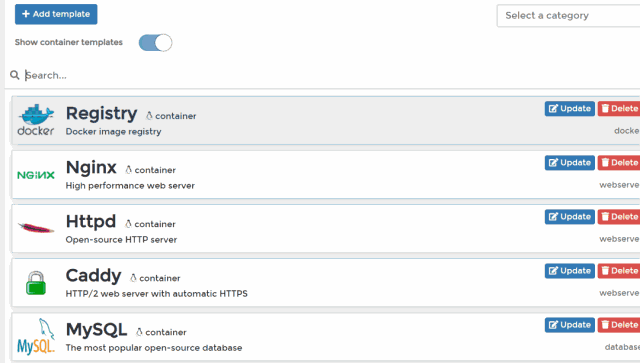Click the green padlock Caddy icon
Screen dimensions: 640x363
pyautogui.click(x=36, y=283)
